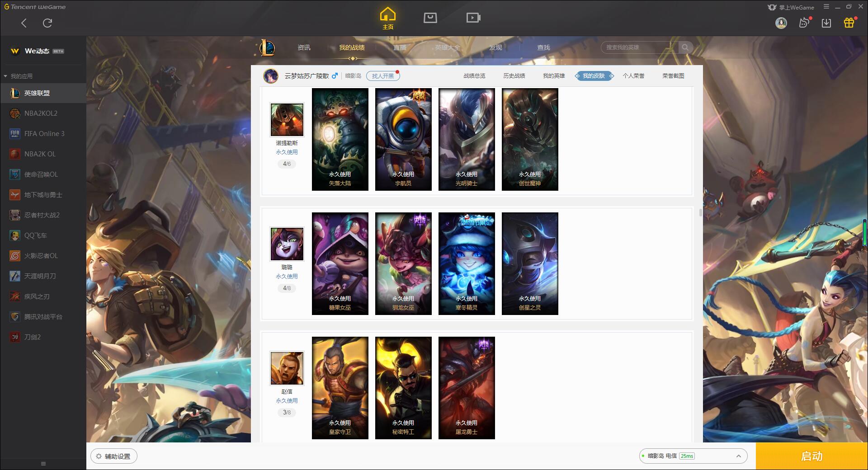Screen dimensions: 868x470
Task: Open the messages icon with red dot
Action: (804, 23)
